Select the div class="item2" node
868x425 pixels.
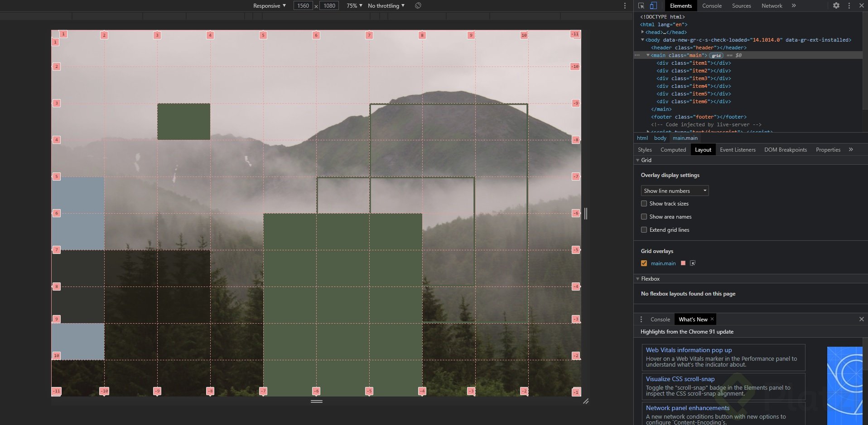pyautogui.click(x=694, y=71)
